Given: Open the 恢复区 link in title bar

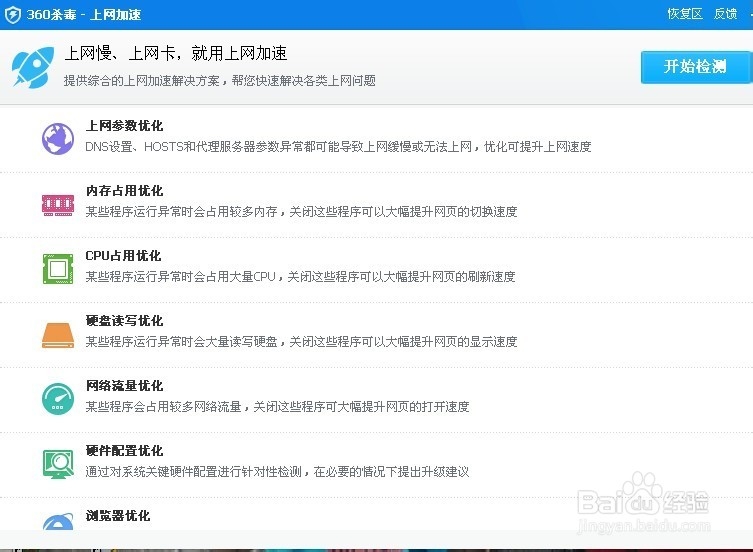Looking at the screenshot, I should pos(685,14).
